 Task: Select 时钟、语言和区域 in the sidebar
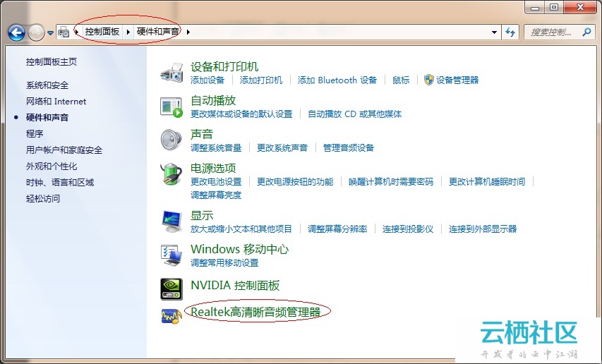tap(60, 182)
